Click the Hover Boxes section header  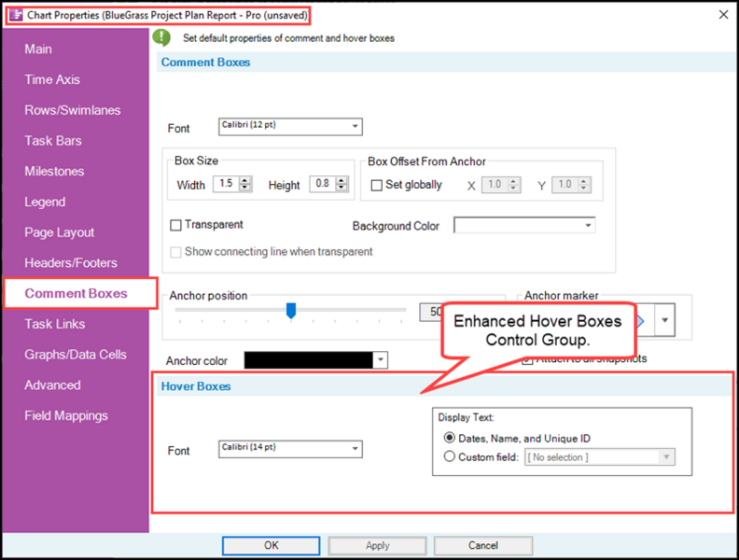point(196,386)
